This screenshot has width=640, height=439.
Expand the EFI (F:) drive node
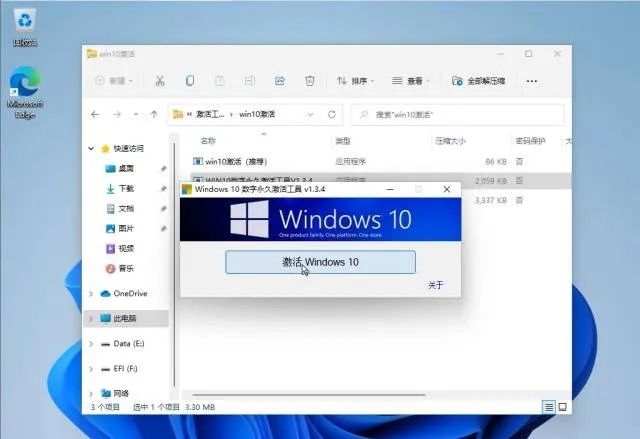click(x=91, y=369)
